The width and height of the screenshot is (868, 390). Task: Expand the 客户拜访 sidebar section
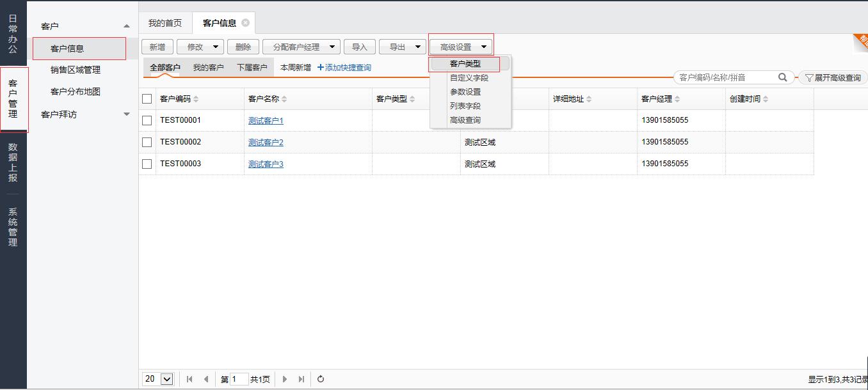click(x=126, y=114)
